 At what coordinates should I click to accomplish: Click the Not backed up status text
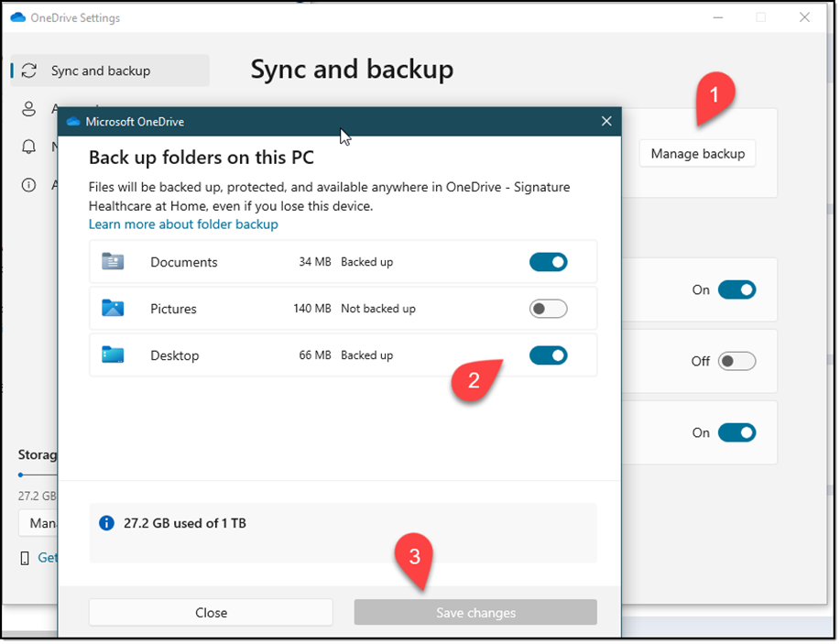[x=378, y=309]
